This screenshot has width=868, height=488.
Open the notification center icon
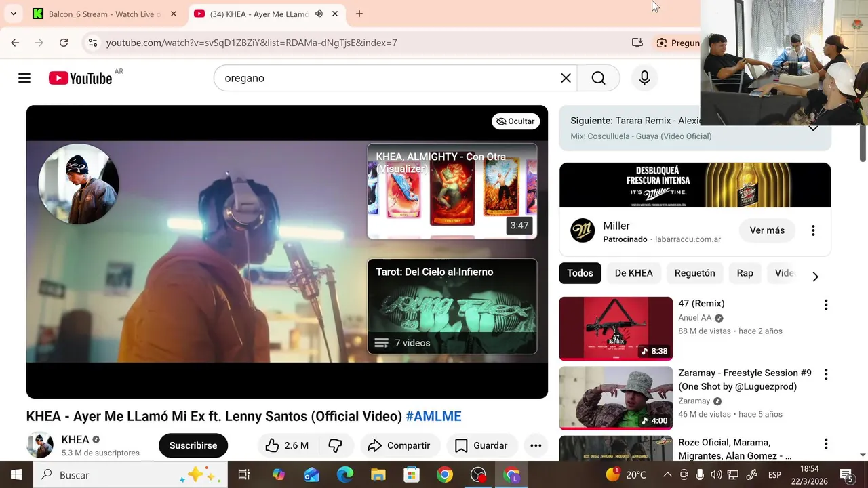coord(847,475)
